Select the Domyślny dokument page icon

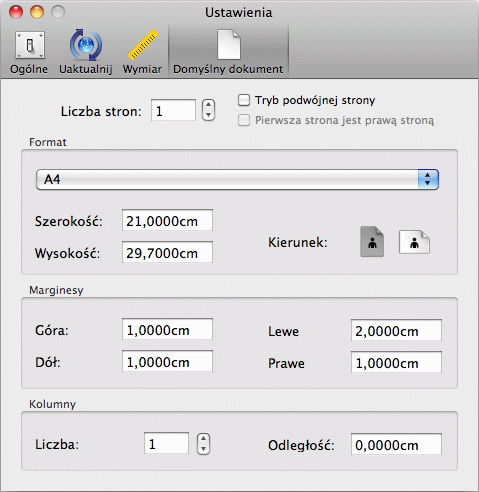pyautogui.click(x=228, y=45)
